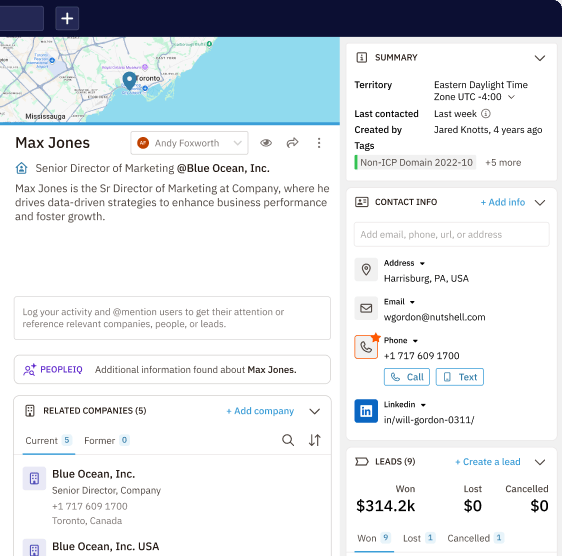
Task: Click the share arrow icon
Action: [292, 143]
